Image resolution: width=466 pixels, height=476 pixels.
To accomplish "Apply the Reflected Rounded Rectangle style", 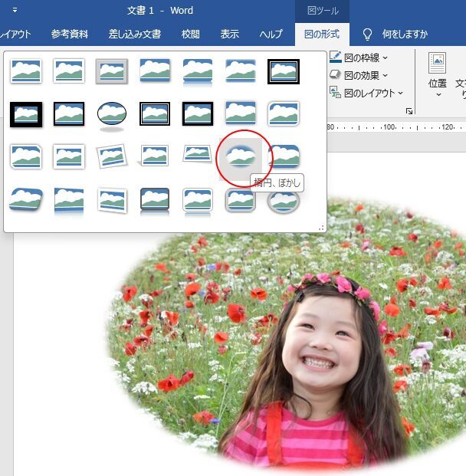I will coord(198,72).
